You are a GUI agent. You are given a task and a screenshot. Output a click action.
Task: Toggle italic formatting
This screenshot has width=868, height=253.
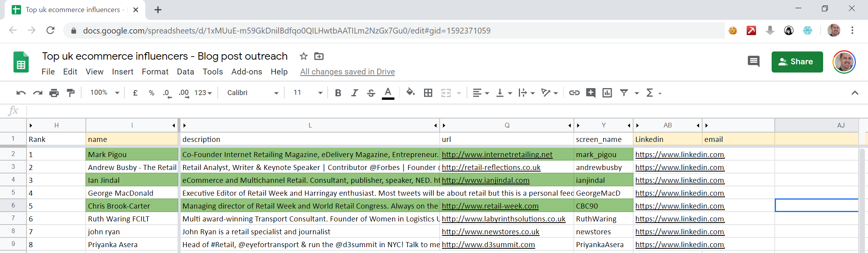pos(354,93)
